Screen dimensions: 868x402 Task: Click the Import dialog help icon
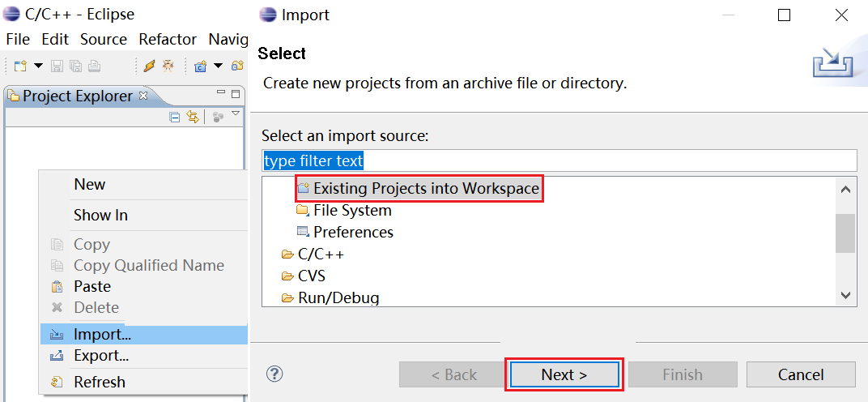pos(274,374)
